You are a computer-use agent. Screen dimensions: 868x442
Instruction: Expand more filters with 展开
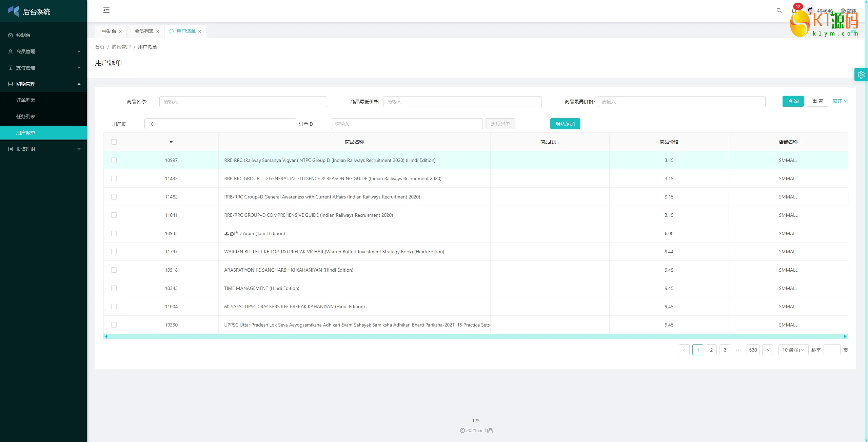pos(840,101)
